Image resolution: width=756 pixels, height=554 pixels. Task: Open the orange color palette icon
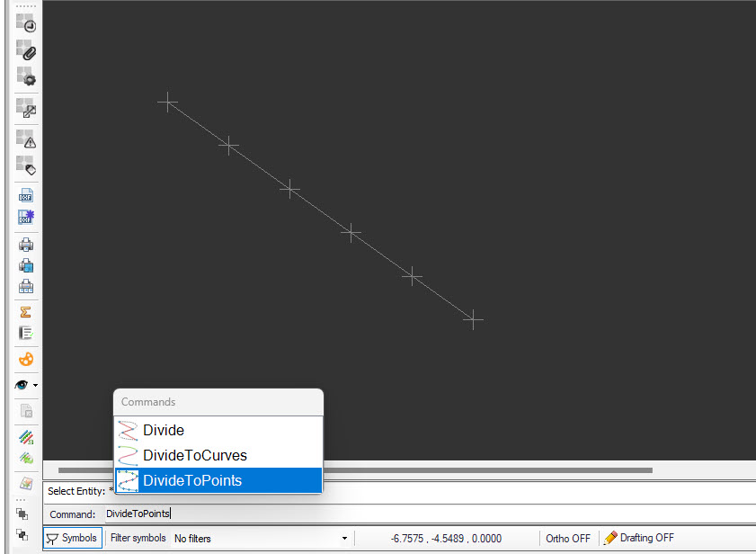coord(26,359)
